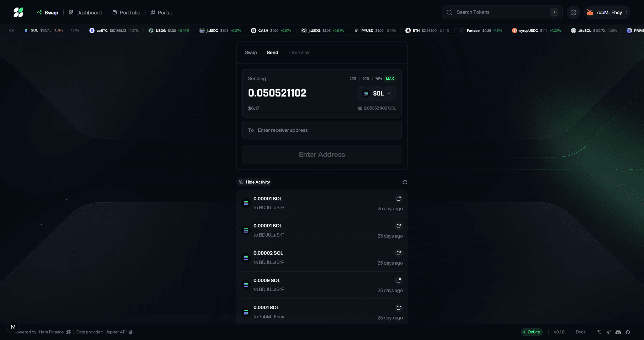Open the Telegram icon in the footer
Image resolution: width=644 pixels, height=340 pixels.
coord(609,332)
